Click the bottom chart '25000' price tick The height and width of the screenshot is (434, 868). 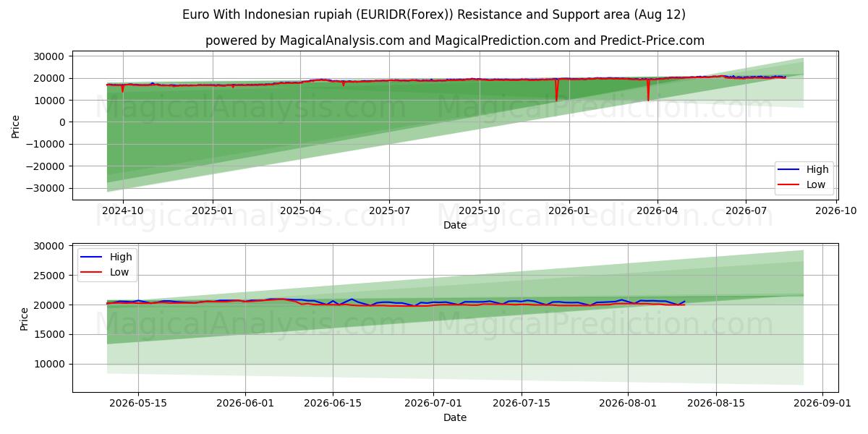(x=48, y=276)
